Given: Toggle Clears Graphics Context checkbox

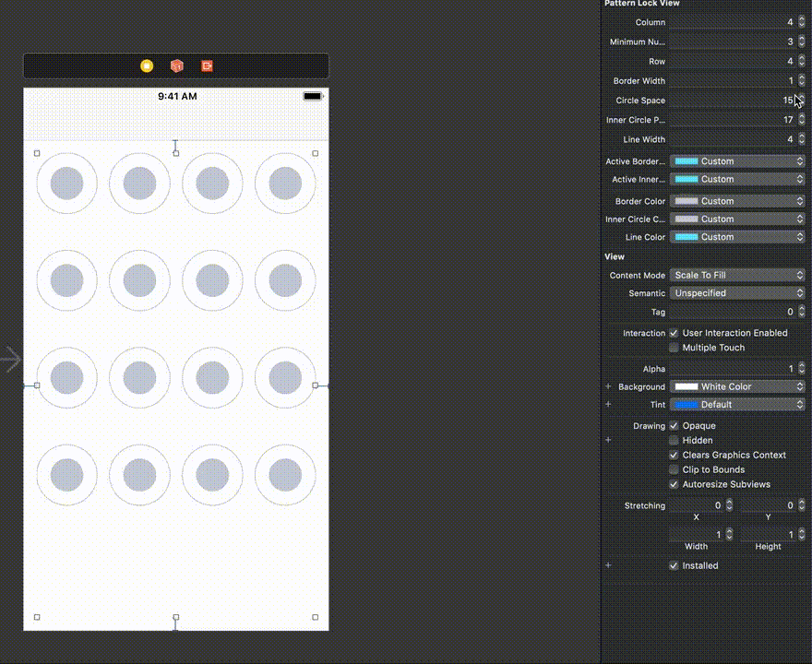Looking at the screenshot, I should pyautogui.click(x=674, y=455).
